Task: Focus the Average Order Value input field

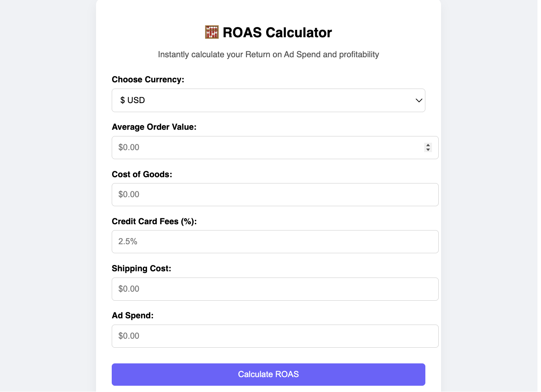Action: point(275,147)
